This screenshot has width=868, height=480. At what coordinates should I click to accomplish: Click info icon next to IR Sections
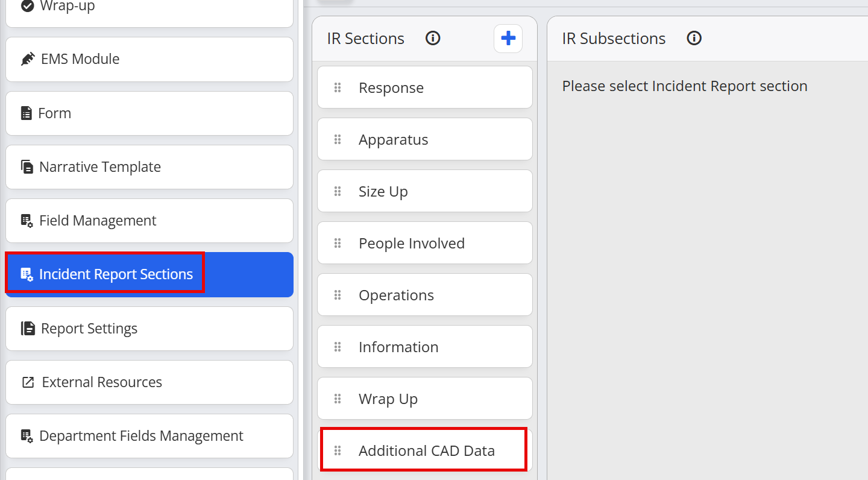(433, 39)
